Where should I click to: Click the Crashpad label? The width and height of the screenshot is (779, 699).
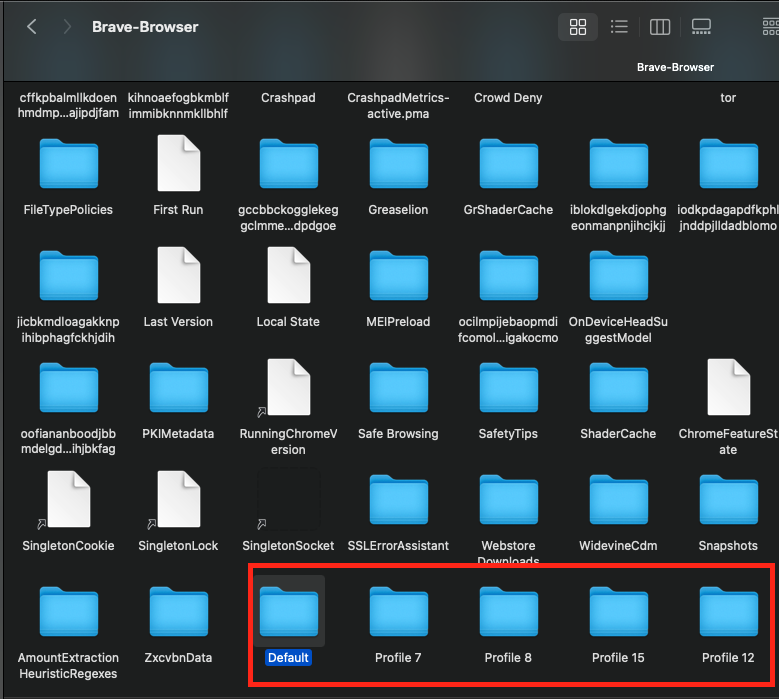coord(288,97)
